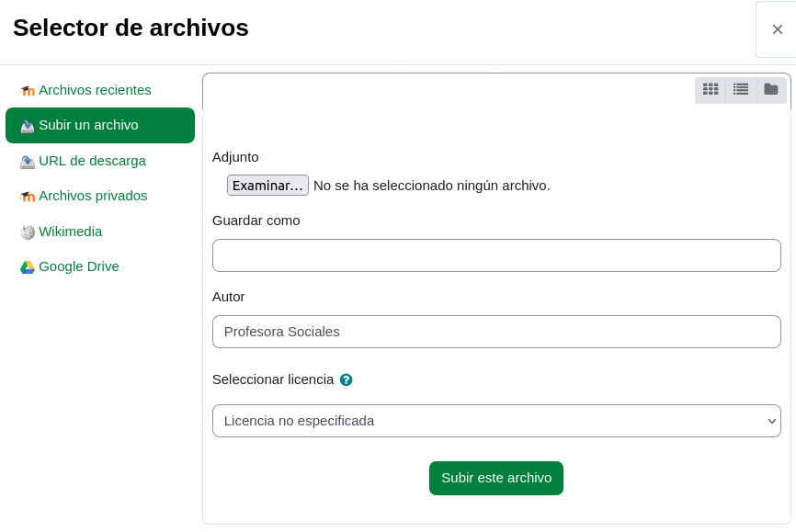
Task: Click the Archivos recientes Moodle icon
Action: tap(28, 90)
